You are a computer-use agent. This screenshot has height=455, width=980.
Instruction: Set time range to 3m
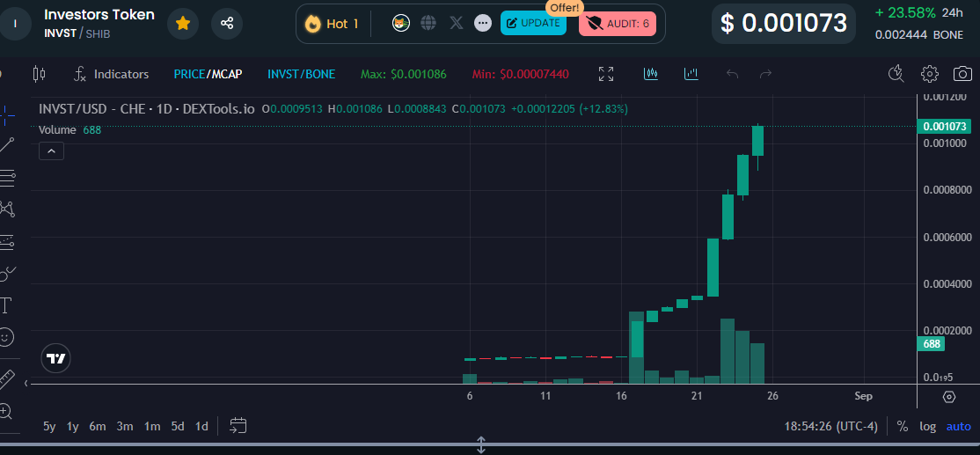[125, 426]
